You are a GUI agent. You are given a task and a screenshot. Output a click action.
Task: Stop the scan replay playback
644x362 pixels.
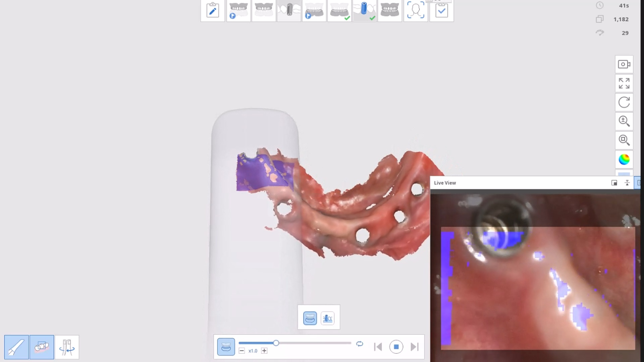coord(396,347)
